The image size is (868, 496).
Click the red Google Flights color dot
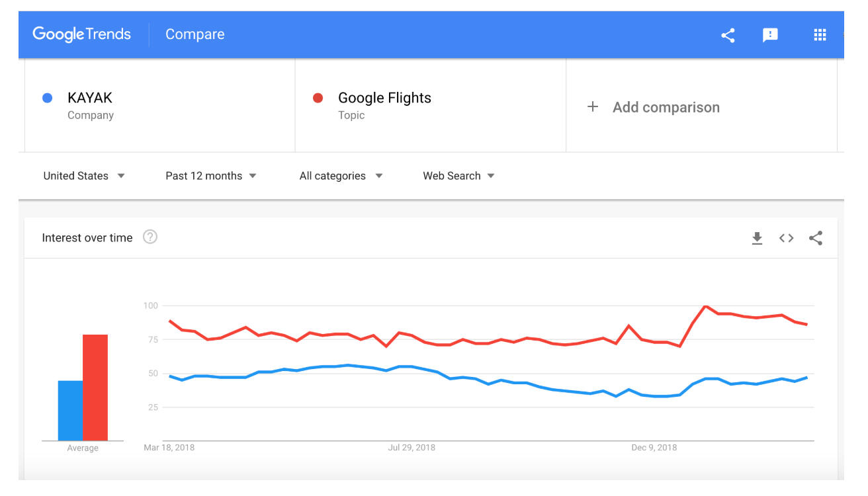click(x=318, y=98)
